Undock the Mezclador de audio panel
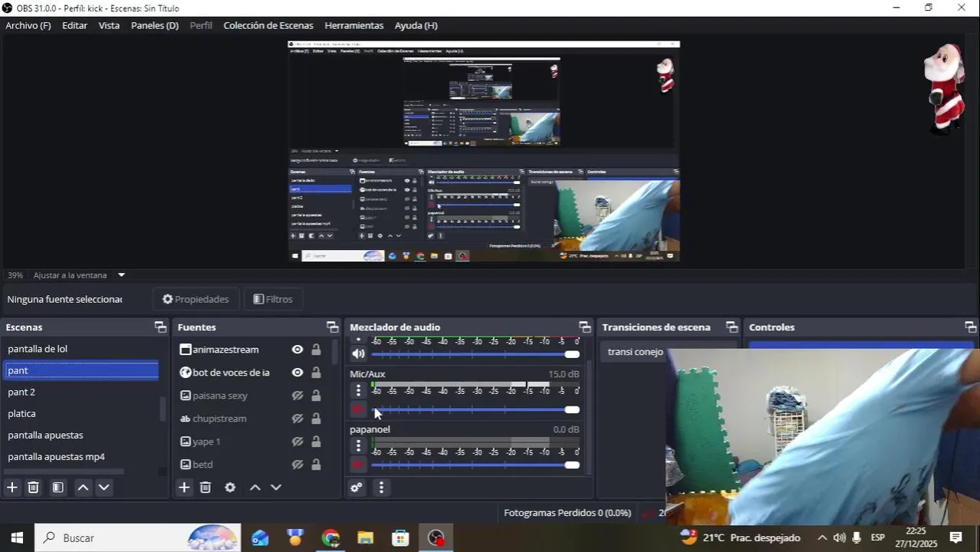The height and width of the screenshot is (552, 980). [x=584, y=327]
